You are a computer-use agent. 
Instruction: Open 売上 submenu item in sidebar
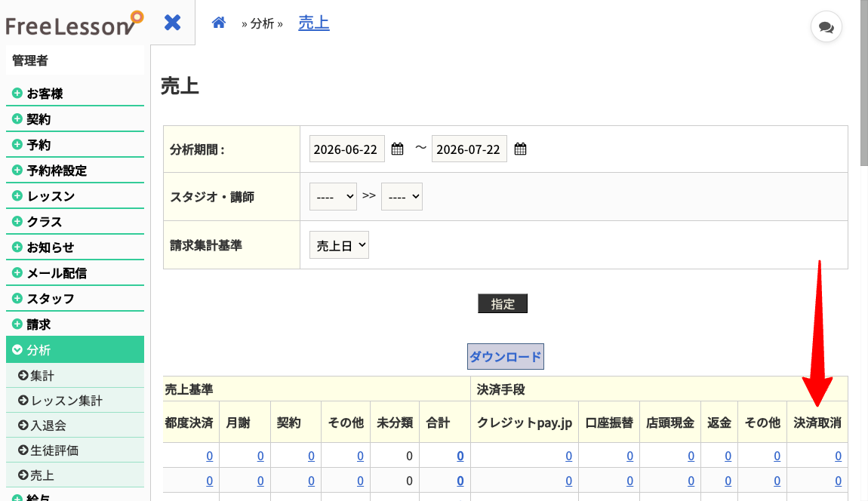point(75,475)
